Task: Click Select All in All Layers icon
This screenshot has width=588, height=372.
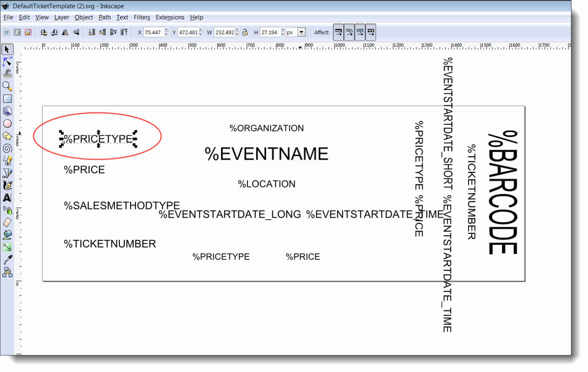Action: click(17, 32)
